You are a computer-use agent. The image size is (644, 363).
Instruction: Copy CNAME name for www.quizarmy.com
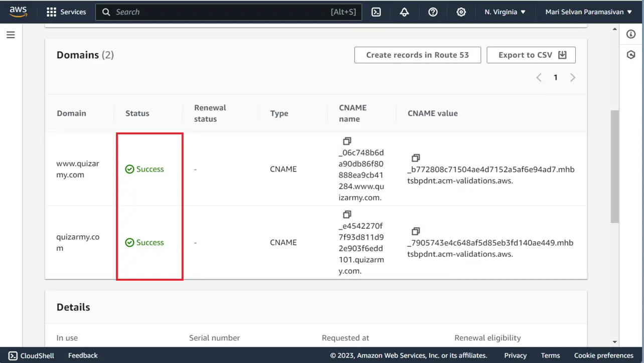[x=347, y=141]
